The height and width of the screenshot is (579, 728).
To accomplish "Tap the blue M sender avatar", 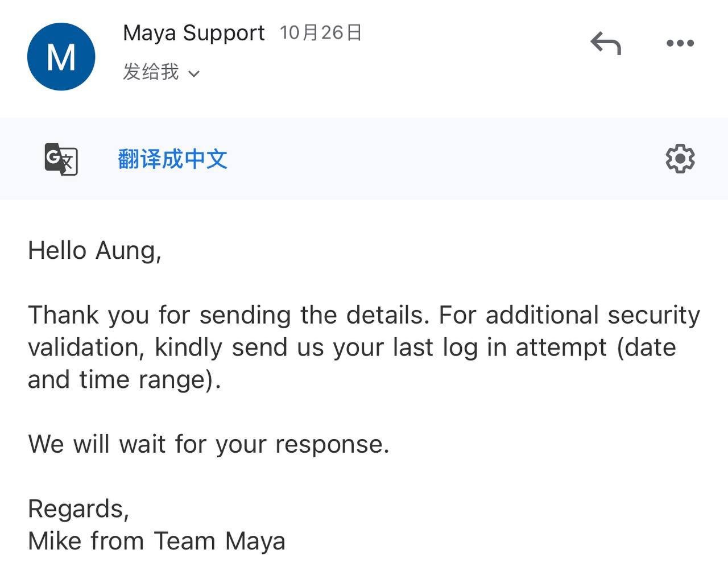I will 61,56.
